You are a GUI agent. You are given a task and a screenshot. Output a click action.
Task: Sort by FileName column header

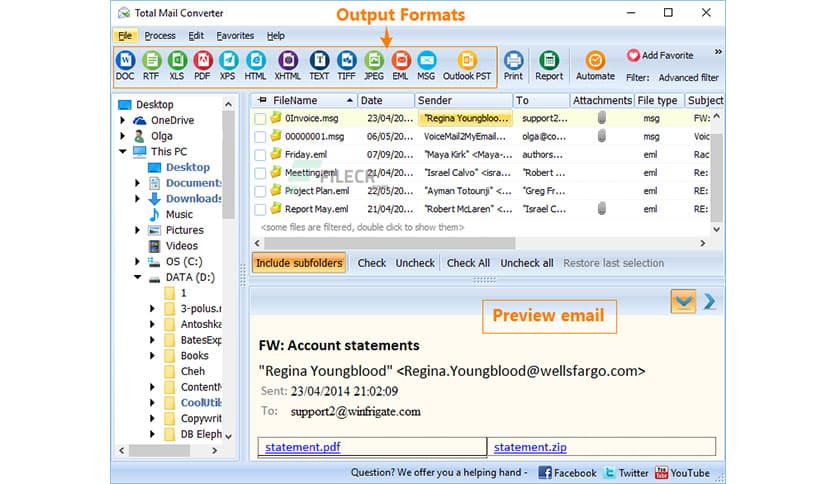click(x=303, y=100)
